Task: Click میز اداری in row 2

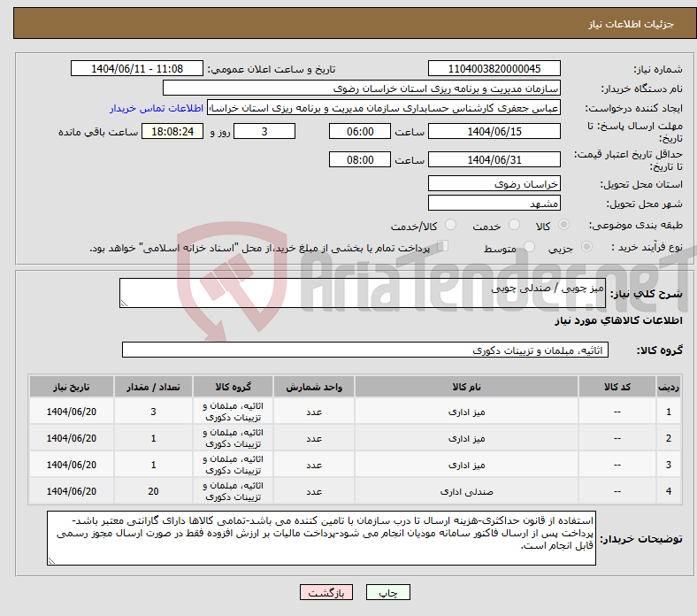Action: [x=466, y=438]
